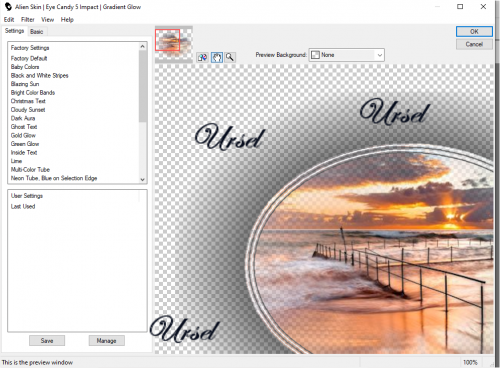The image size is (500, 368).
Task: Open the Preview Background dropdown
Action: click(x=347, y=55)
